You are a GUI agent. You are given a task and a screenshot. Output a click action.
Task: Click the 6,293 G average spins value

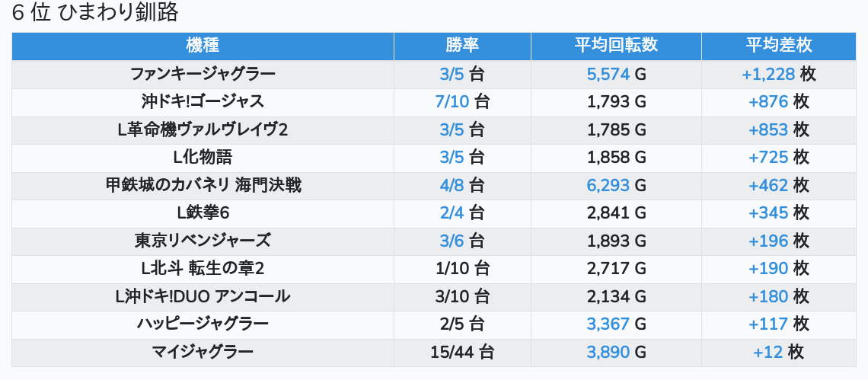tap(616, 185)
